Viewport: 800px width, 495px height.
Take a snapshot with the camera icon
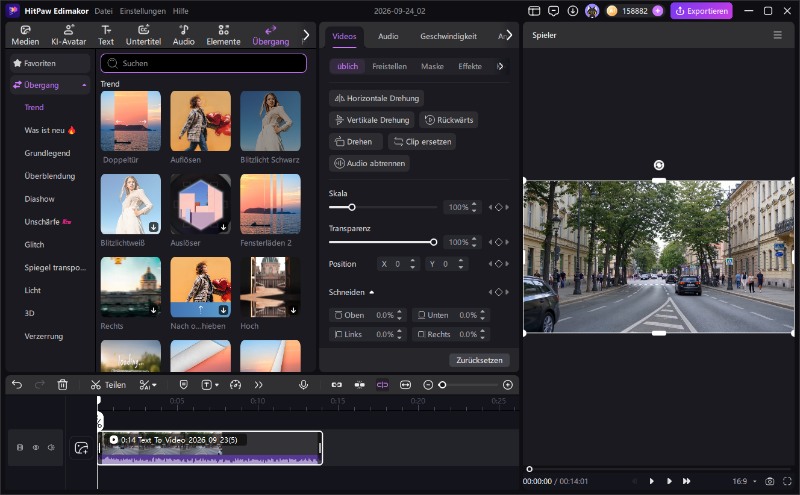[769, 481]
